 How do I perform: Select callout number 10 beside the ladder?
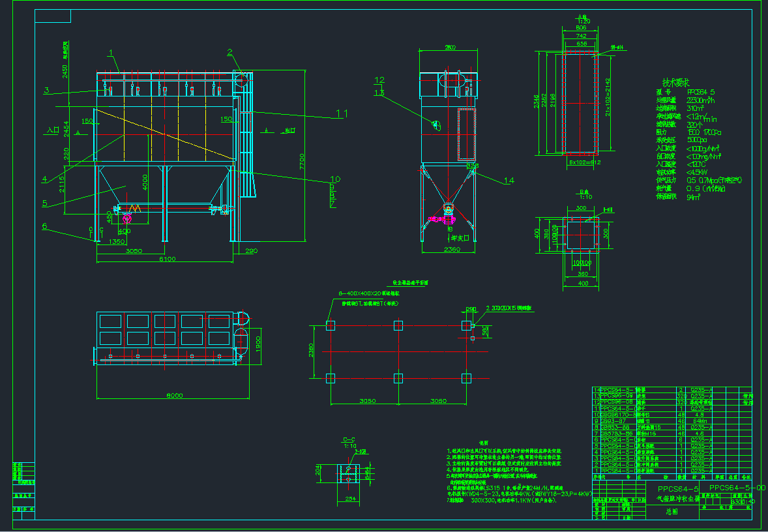pyautogui.click(x=335, y=179)
